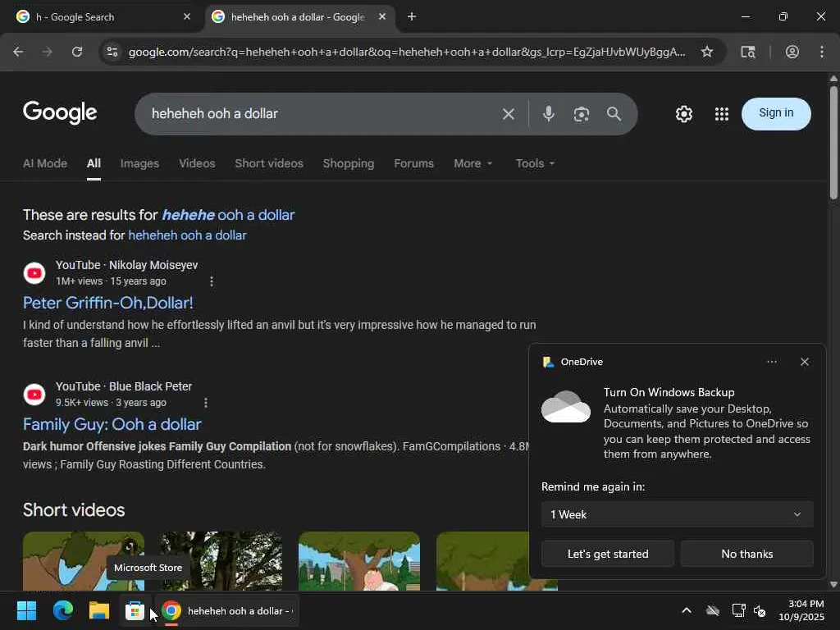This screenshot has height=630, width=840.
Task: Click the page vertical scrollbar thumb
Action: [833, 142]
